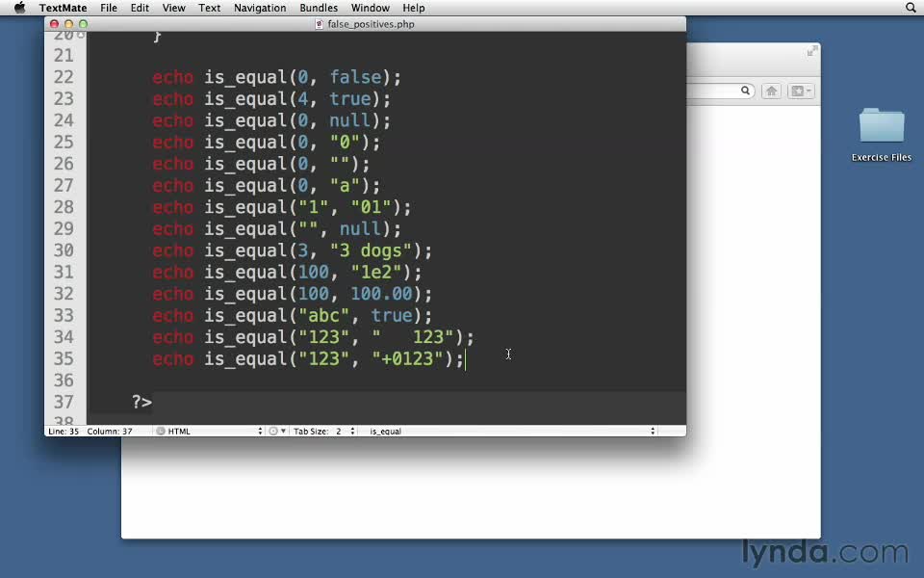The width and height of the screenshot is (924, 578).
Task: Click the fullscreen arrows icon in browser window
Action: [x=812, y=51]
